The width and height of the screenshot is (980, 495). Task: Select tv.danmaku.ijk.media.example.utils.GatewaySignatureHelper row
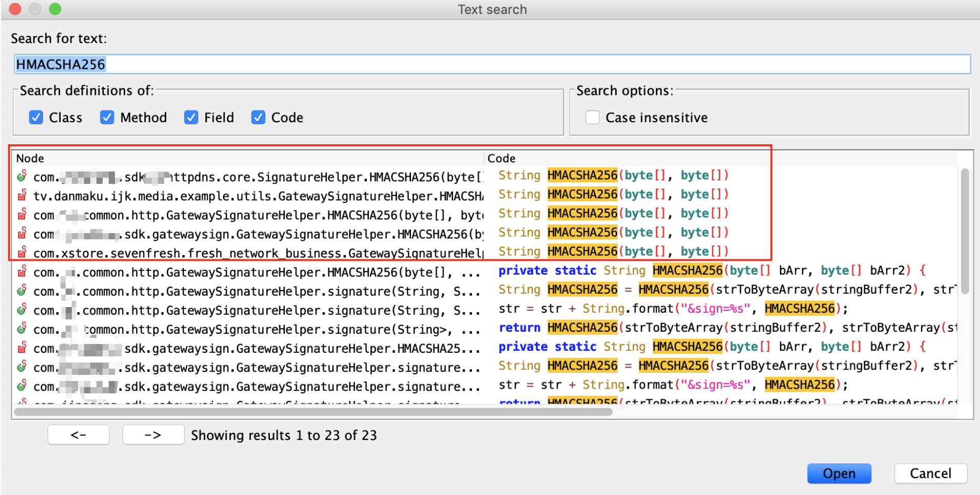coord(485,196)
